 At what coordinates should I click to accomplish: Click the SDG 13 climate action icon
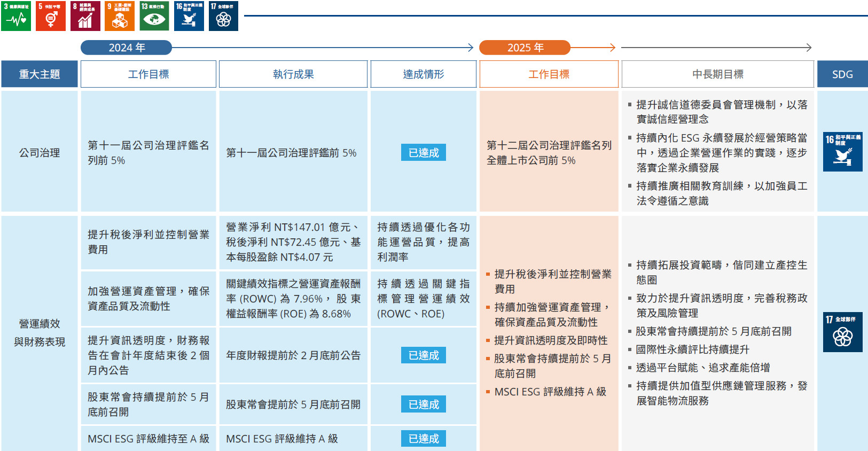154,16
